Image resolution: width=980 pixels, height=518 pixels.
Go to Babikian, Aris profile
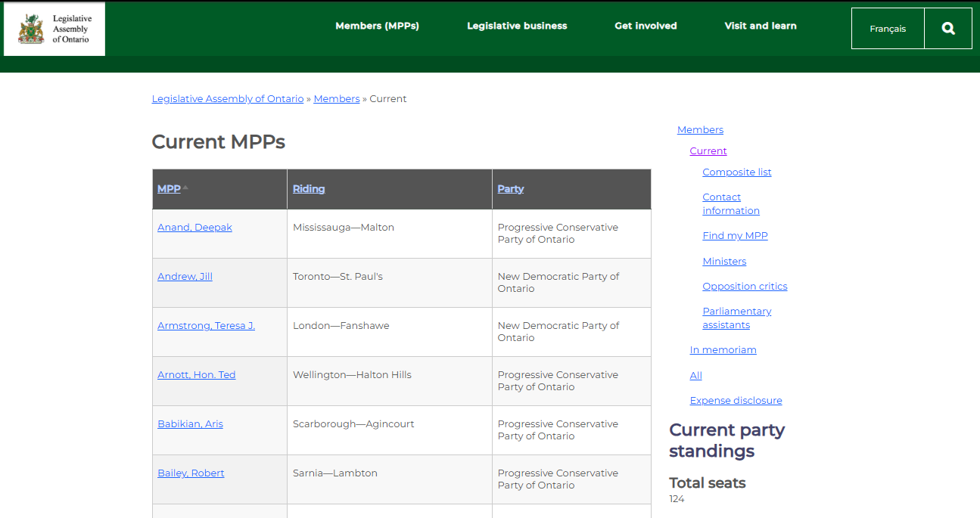coord(190,424)
